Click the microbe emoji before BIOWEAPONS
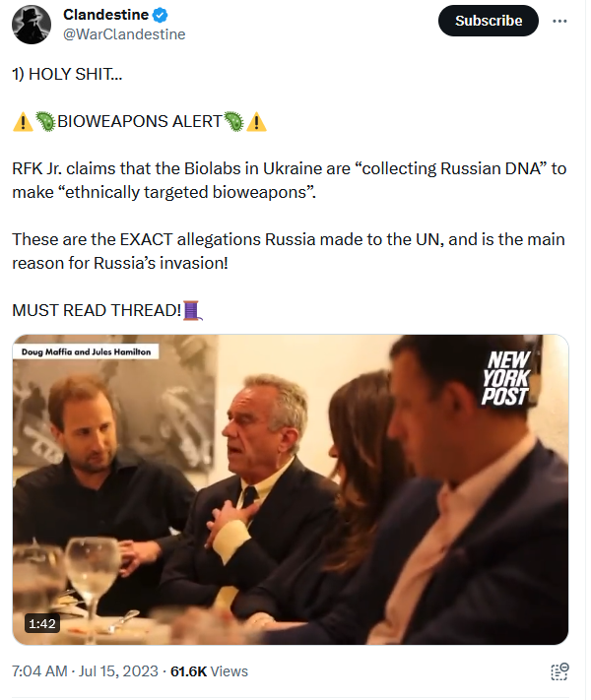The width and height of the screenshot is (591, 700). tap(45, 121)
